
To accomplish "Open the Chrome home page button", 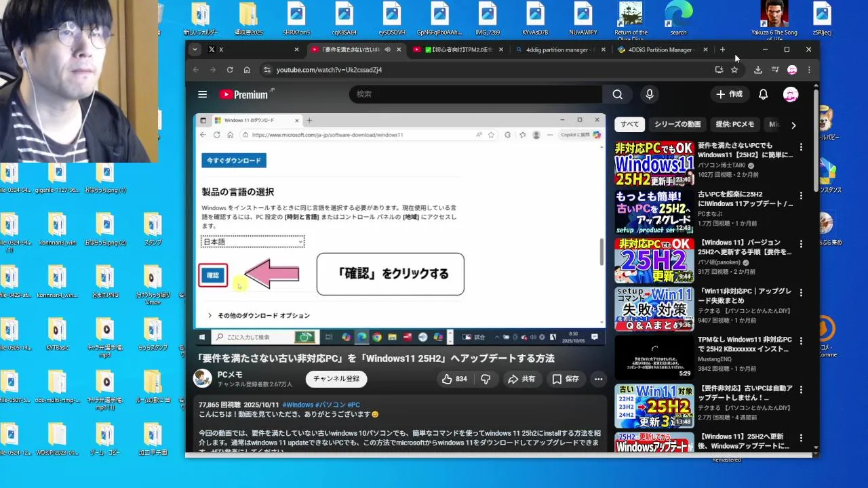I will [247, 70].
